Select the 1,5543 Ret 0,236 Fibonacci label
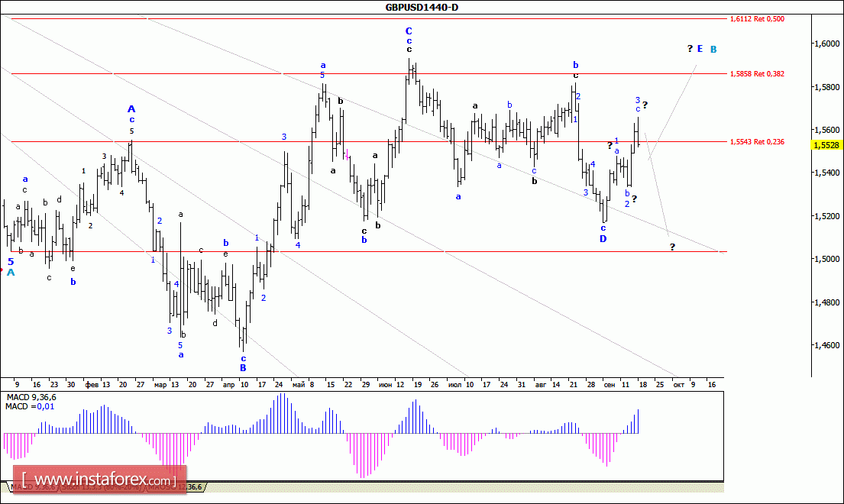844x504 pixels. pyautogui.click(x=757, y=142)
